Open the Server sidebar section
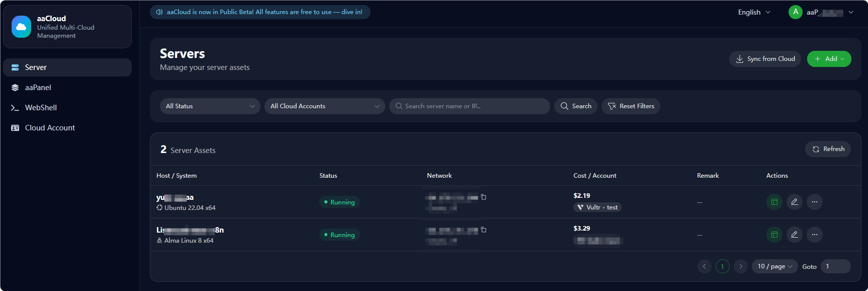 pos(67,67)
